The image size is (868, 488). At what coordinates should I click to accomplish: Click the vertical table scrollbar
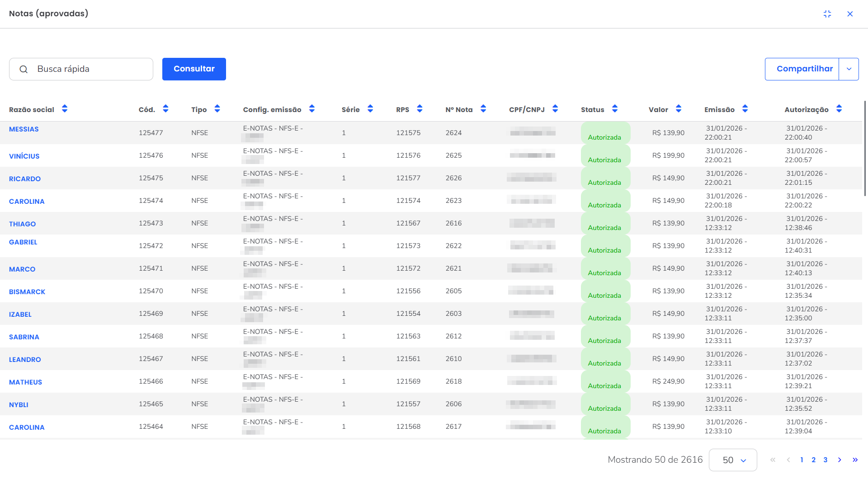coord(865,149)
